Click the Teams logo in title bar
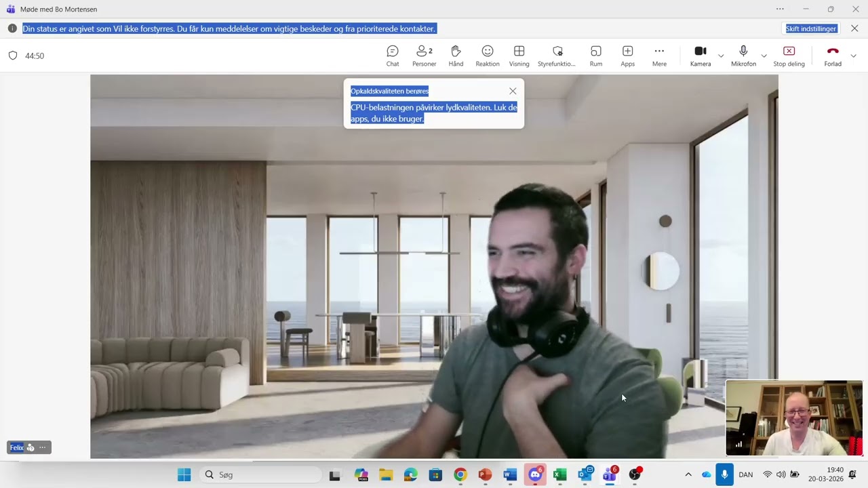 pos(10,9)
